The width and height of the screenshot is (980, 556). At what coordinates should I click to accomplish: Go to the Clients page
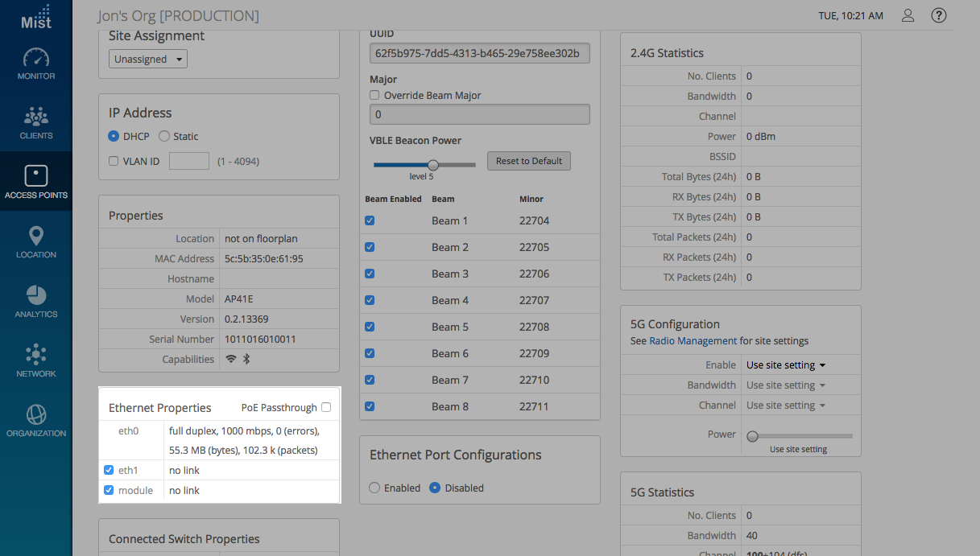[36, 124]
